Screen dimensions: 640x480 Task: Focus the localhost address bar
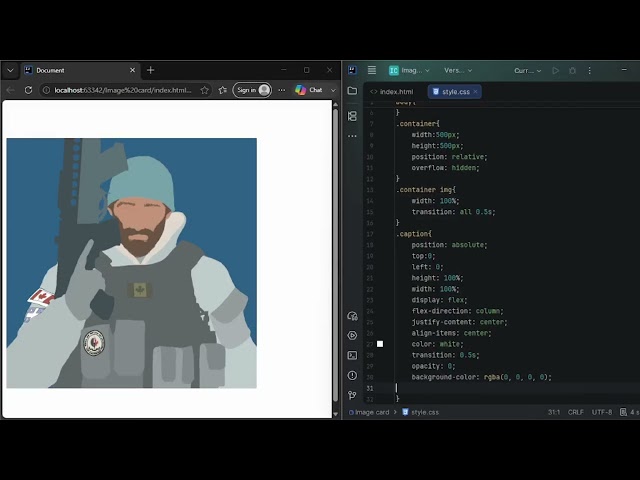123,90
